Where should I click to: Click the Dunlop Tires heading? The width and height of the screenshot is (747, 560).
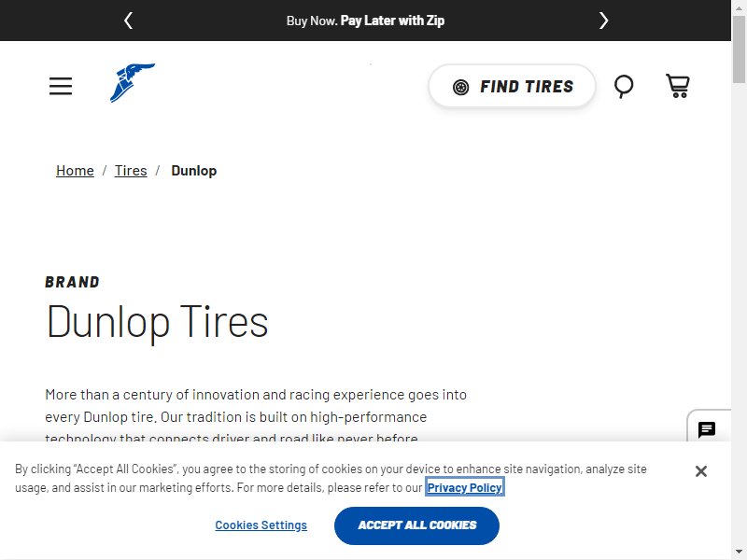click(157, 322)
